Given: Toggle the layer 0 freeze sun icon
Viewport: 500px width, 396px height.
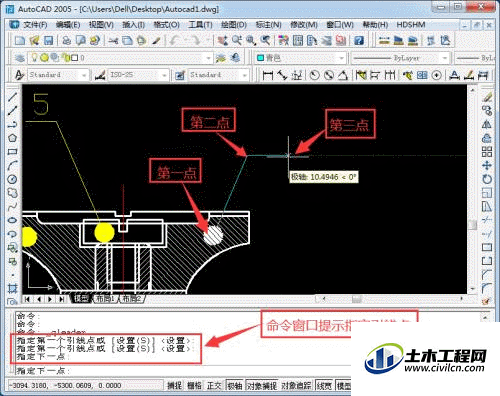Looking at the screenshot, I should click(x=44, y=58).
